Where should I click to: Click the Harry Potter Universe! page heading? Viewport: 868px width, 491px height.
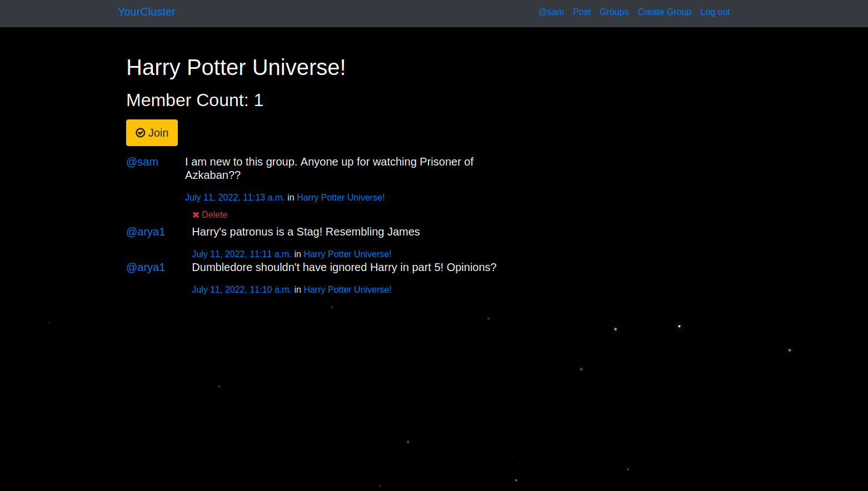[236, 68]
